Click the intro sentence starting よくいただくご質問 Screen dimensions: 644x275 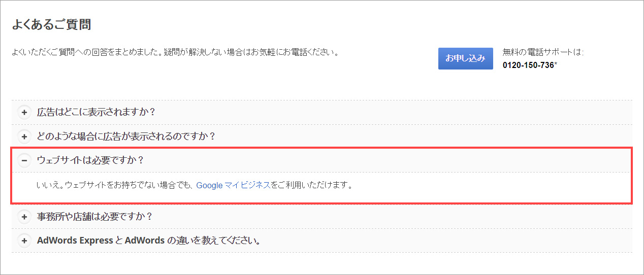pyautogui.click(x=175, y=52)
